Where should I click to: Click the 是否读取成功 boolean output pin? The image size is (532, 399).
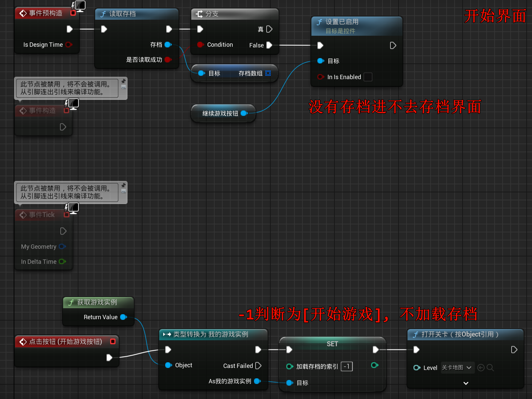168,60
